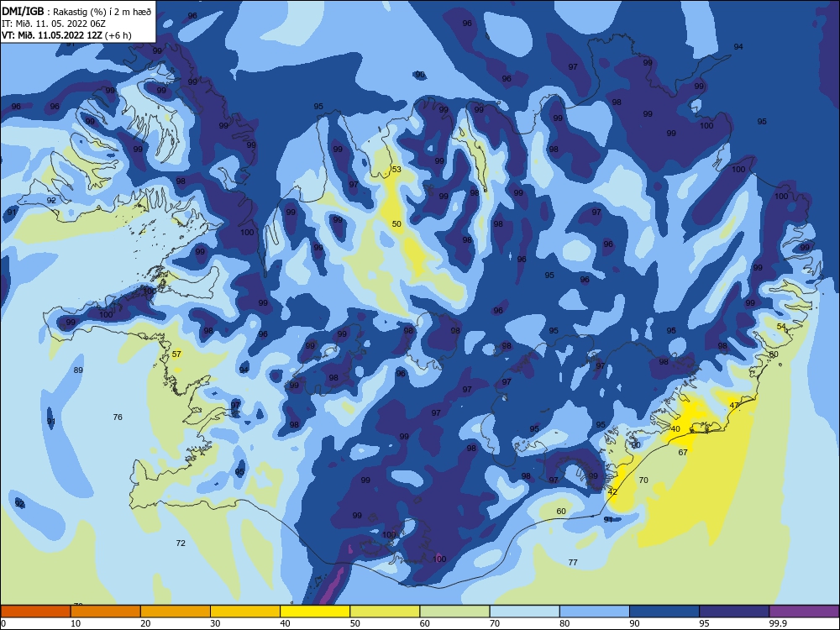Pick the light green 60–70 legend swatch

[x=454, y=612]
